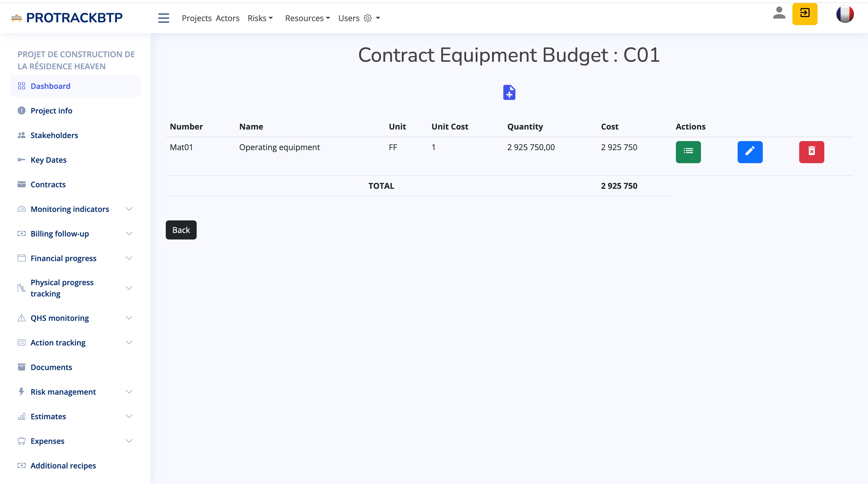Click the Monitoring indicators gauge icon

22,209
